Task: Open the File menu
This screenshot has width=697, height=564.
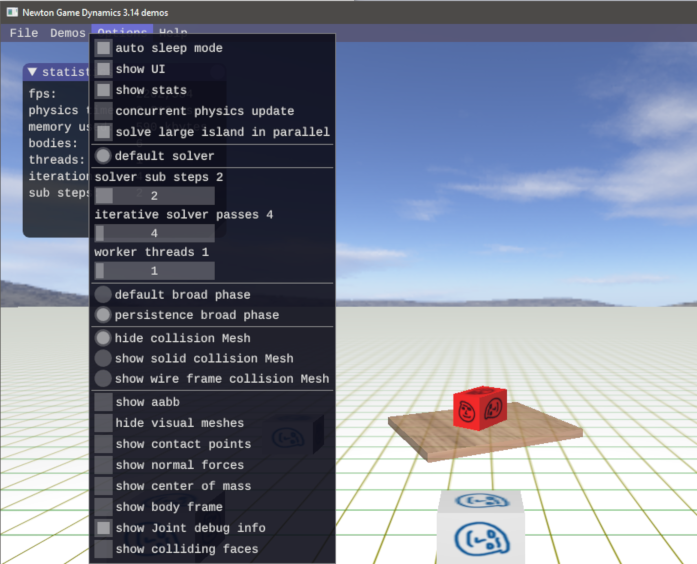Action: pos(23,33)
